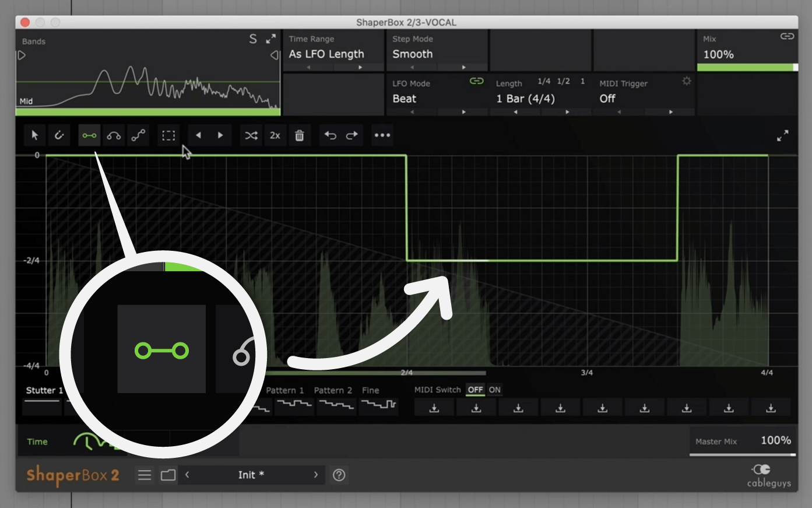Set MIDI Switch to OFF
812x508 pixels.
coord(476,390)
